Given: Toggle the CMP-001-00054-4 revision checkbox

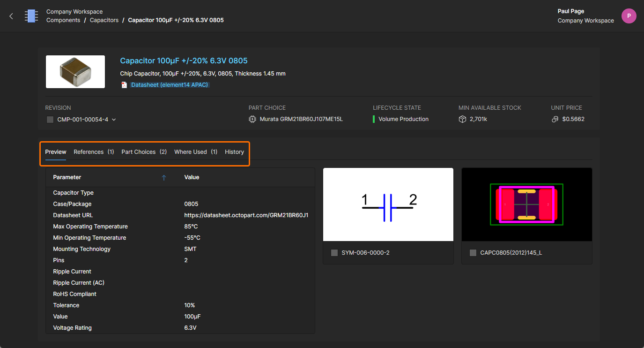Looking at the screenshot, I should (50, 120).
